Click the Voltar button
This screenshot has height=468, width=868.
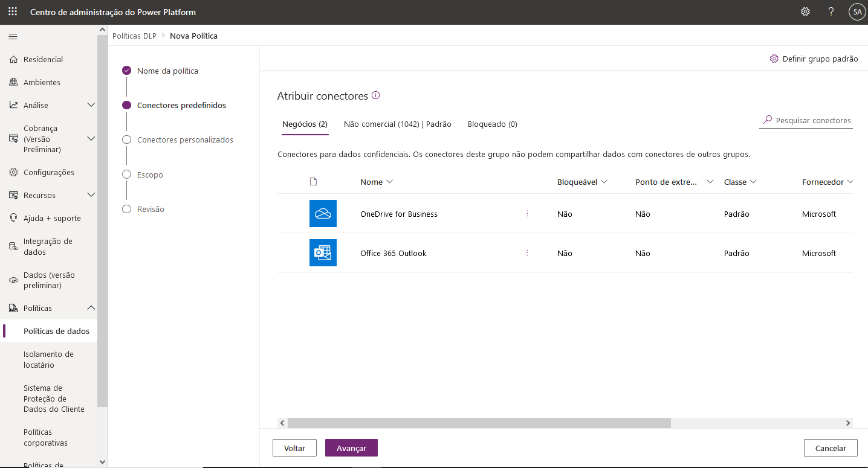[295, 448]
